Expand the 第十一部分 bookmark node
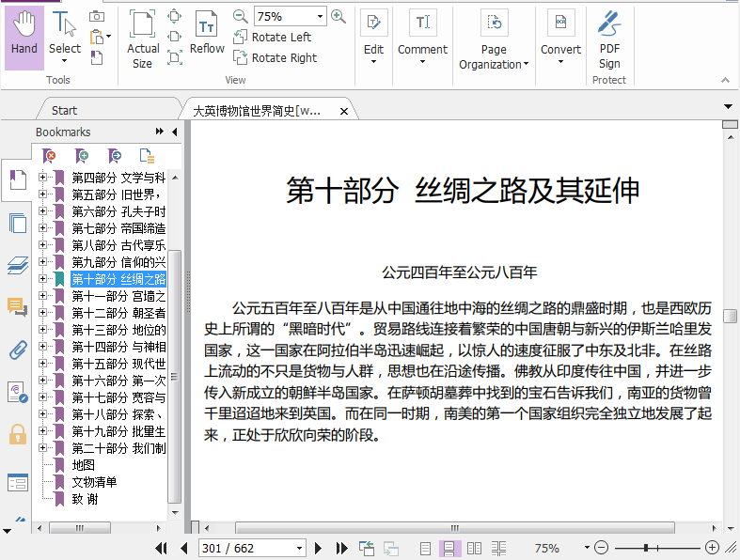The height and width of the screenshot is (560, 740). click(42, 296)
